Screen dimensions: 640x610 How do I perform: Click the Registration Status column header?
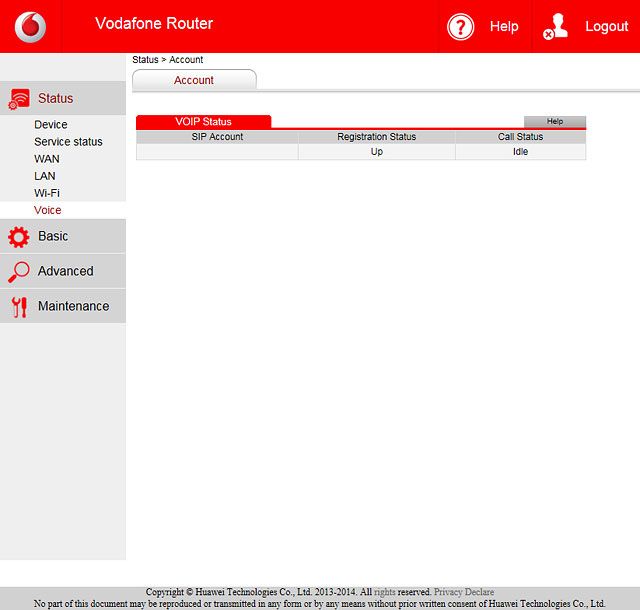[x=376, y=137]
